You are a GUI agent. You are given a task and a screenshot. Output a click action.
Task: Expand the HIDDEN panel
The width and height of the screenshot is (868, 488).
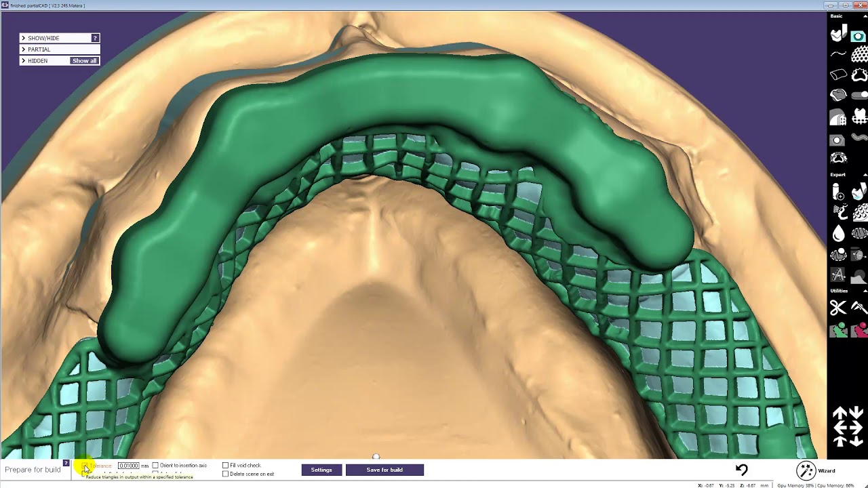[23, 61]
